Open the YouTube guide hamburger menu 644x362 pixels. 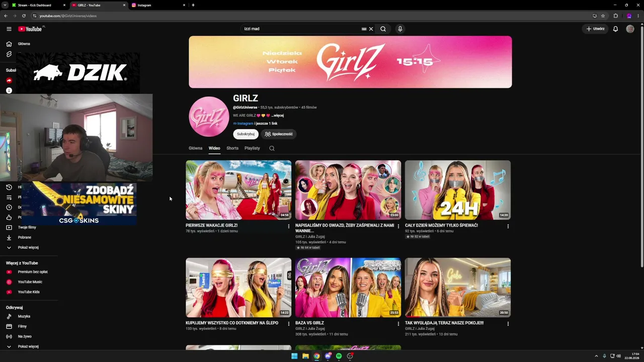click(x=9, y=29)
